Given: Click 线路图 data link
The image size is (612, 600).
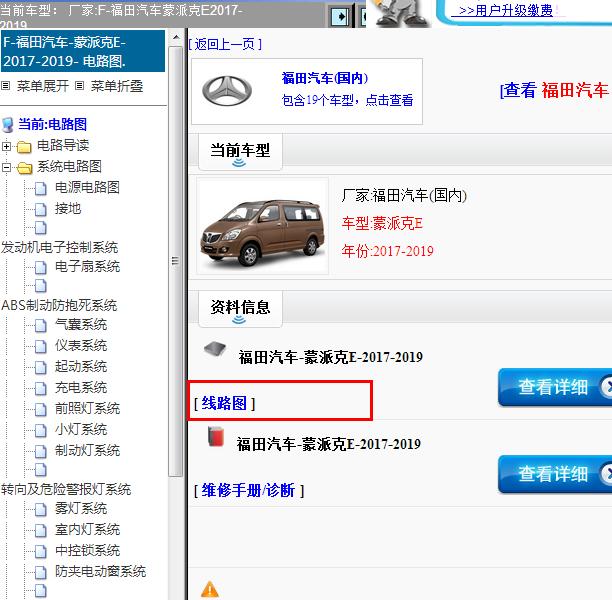Looking at the screenshot, I should pos(224,403).
